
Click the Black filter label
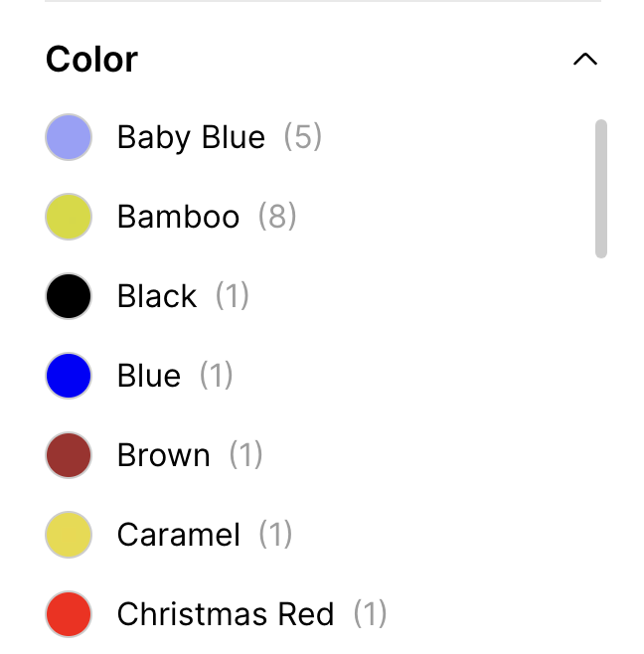click(x=157, y=296)
